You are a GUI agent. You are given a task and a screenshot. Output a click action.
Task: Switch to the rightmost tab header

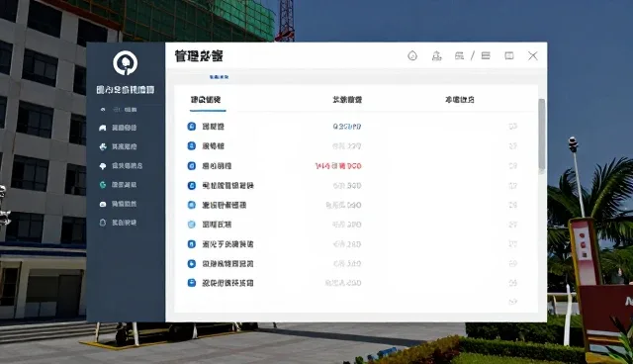click(459, 100)
